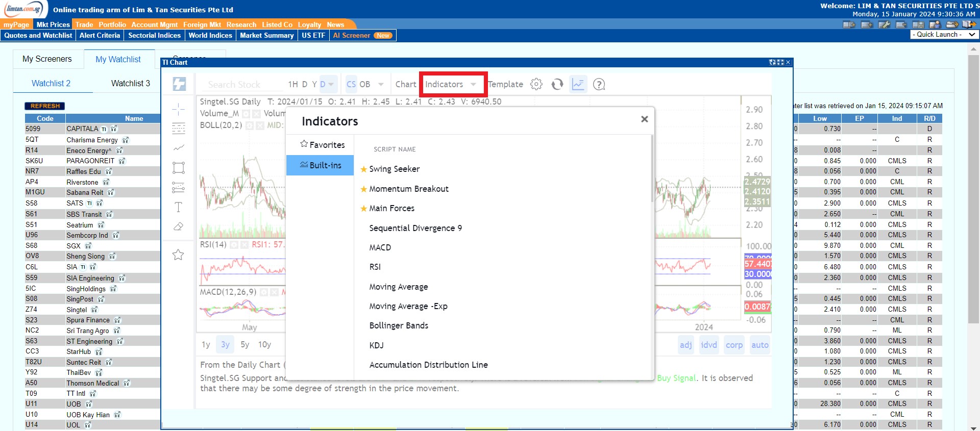Click the TI logo icon in chart toolbar
980x431 pixels.
tap(179, 84)
